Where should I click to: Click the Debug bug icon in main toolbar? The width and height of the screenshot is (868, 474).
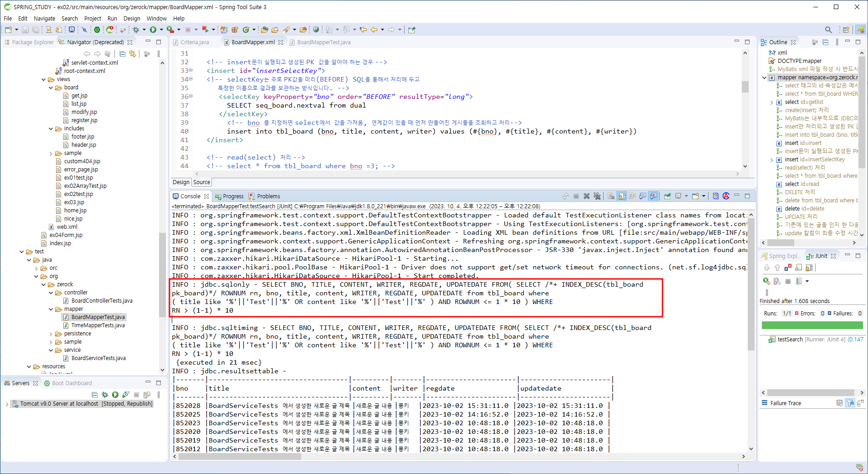pos(136,30)
